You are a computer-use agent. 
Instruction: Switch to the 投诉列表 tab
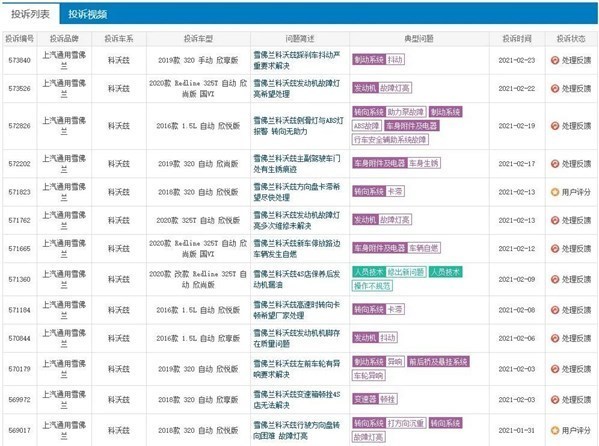[x=30, y=14]
